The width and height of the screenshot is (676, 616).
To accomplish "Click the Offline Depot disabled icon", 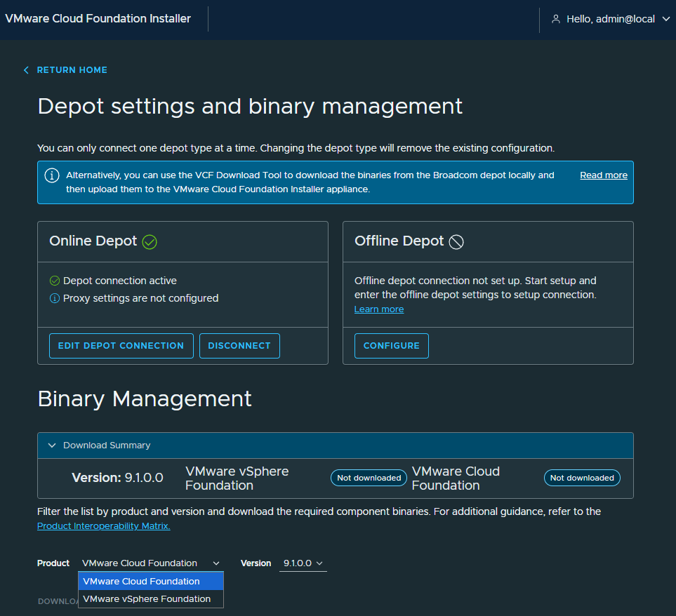I will coord(456,241).
